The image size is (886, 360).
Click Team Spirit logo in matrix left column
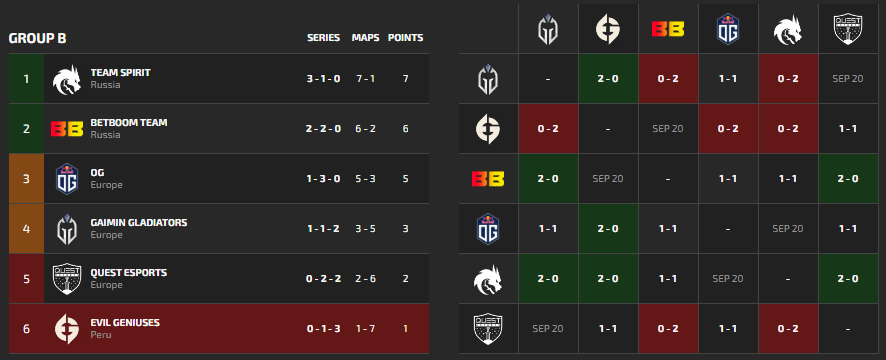coord(488,279)
